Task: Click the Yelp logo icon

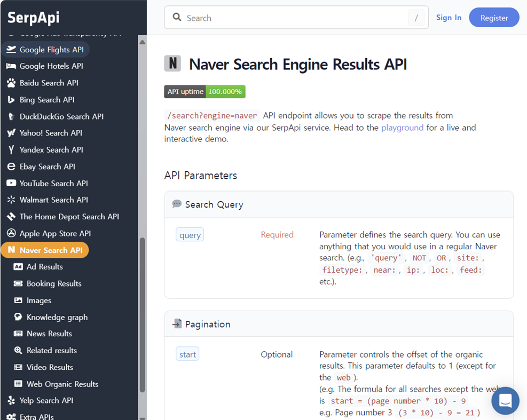Action: click(x=11, y=400)
